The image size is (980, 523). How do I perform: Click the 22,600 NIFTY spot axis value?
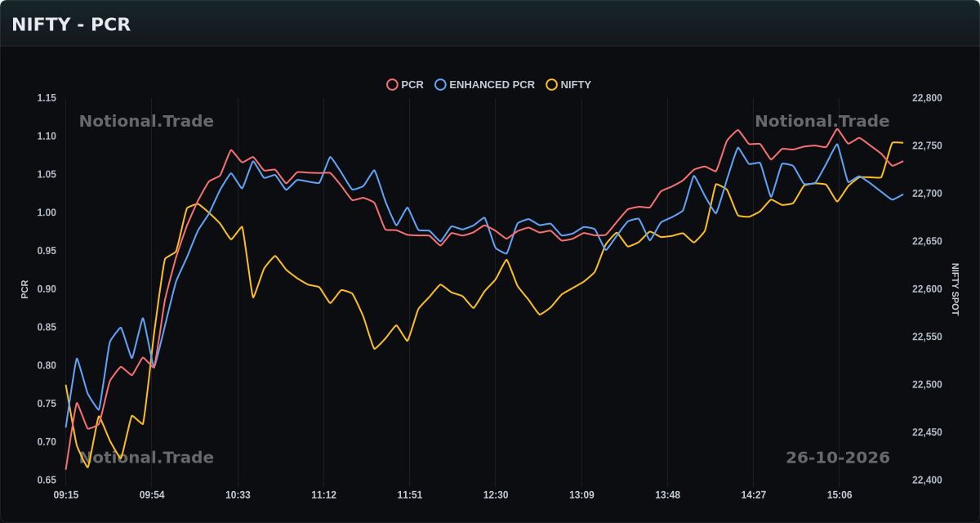tap(927, 289)
